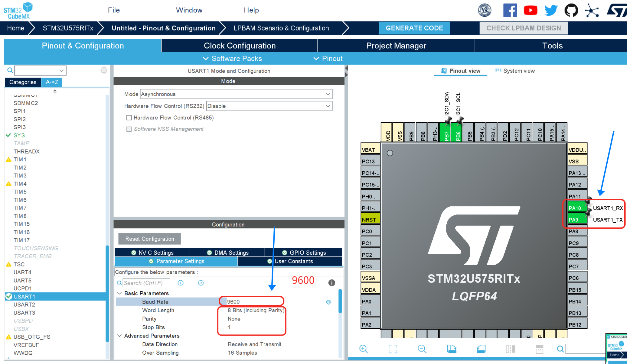Collapse the Basic Parameters group
The height and width of the screenshot is (364, 627).
(x=119, y=293)
